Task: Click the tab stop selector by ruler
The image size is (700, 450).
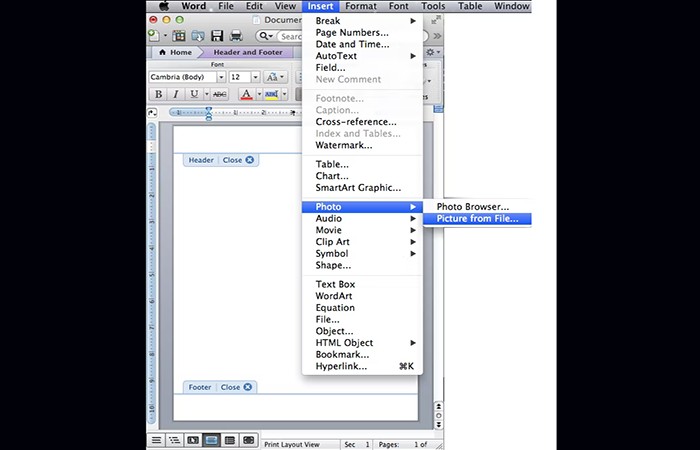Action: click(153, 112)
